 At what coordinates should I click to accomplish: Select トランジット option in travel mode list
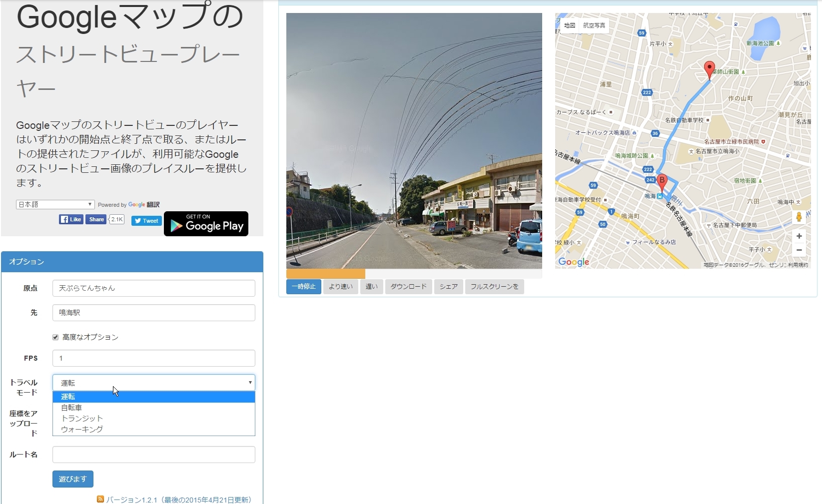tap(154, 419)
